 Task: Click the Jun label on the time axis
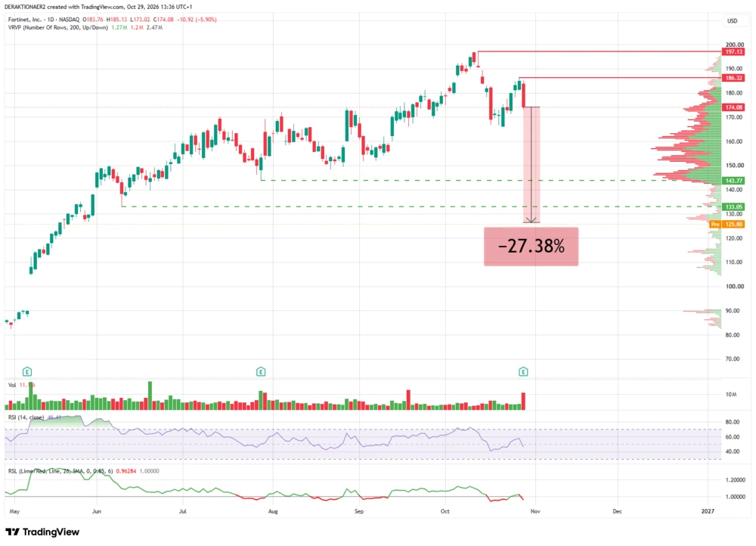[97, 511]
